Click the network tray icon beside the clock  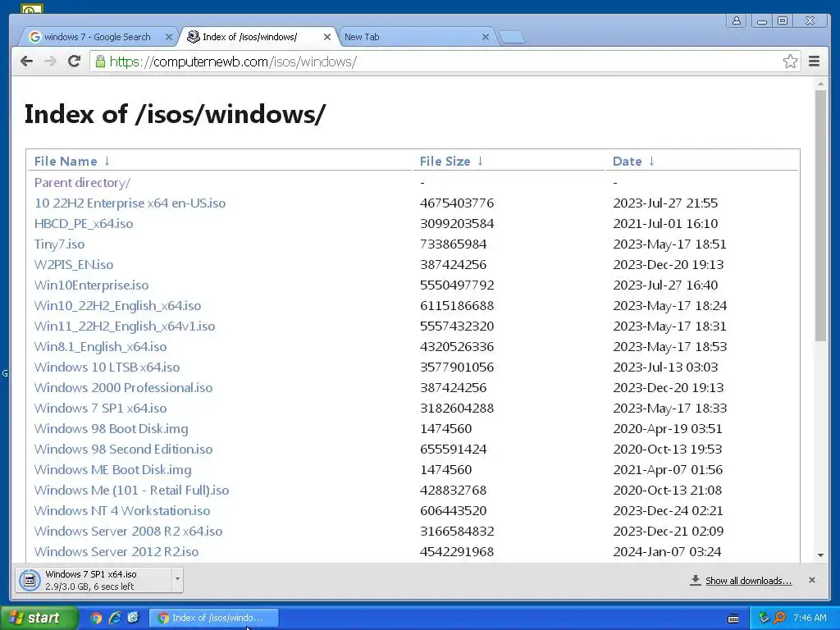pos(764,618)
